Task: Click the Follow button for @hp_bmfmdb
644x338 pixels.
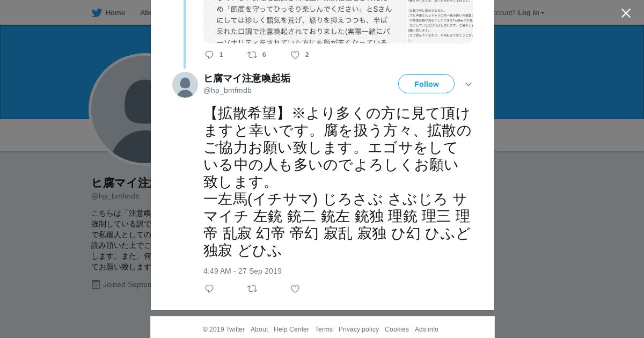Action: pyautogui.click(x=426, y=84)
